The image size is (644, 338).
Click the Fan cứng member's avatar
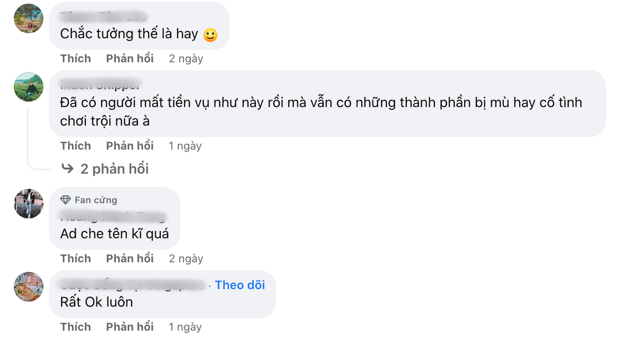click(28, 204)
